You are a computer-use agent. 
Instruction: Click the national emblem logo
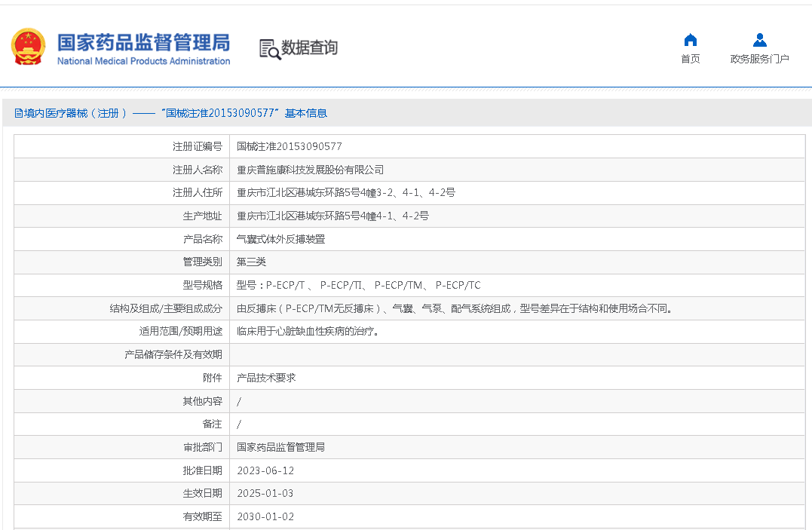pyautogui.click(x=29, y=47)
